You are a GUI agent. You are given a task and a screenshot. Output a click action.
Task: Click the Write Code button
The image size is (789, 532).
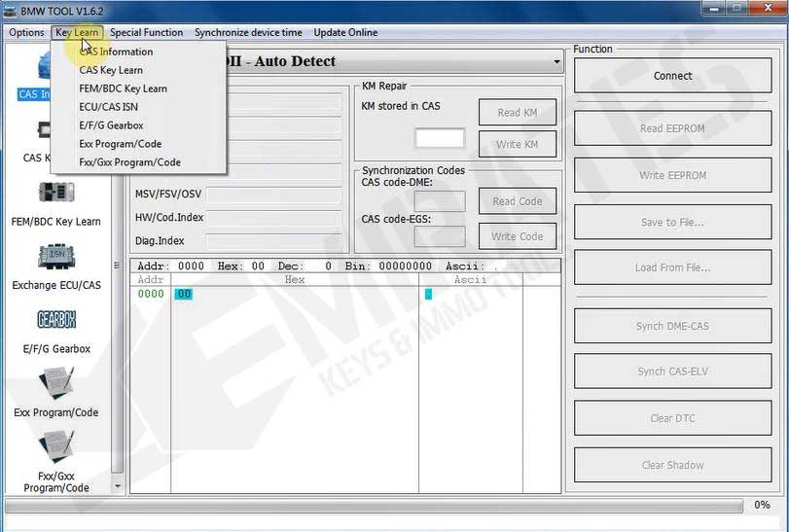[x=518, y=237]
